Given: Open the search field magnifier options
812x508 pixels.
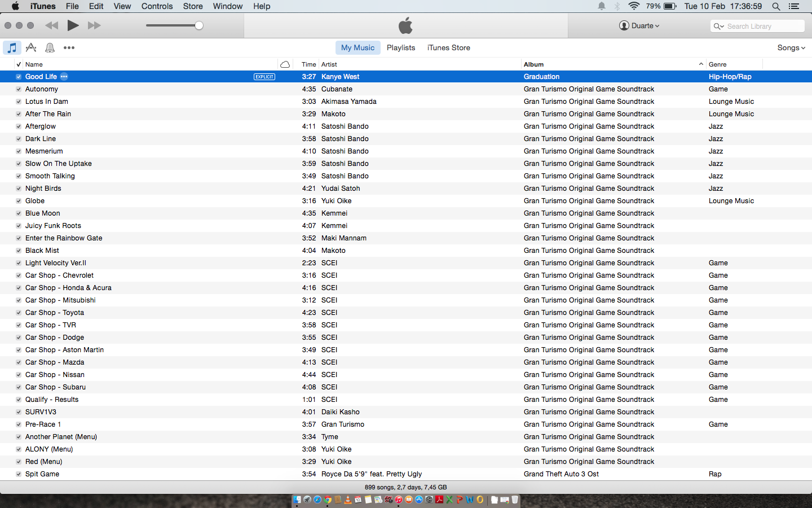Looking at the screenshot, I should 718,26.
